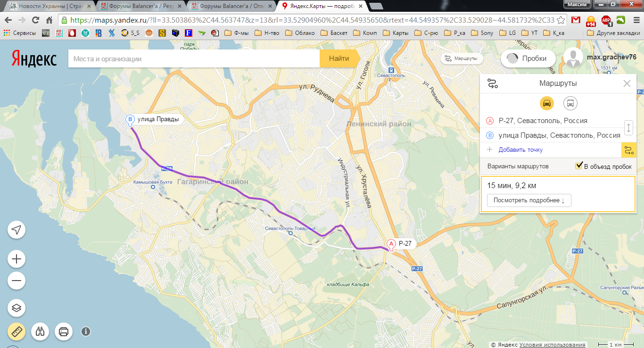Open the YT bookmarks folder

(530, 33)
